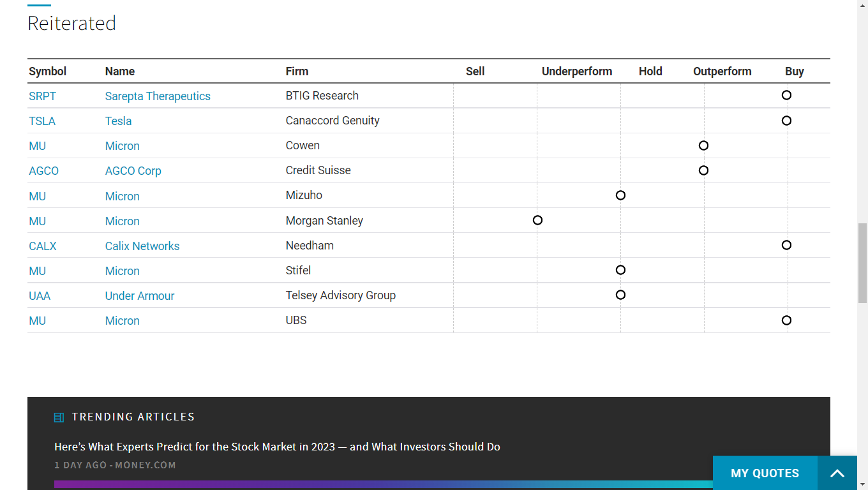Click the MU symbol in the Cowen row

(38, 146)
